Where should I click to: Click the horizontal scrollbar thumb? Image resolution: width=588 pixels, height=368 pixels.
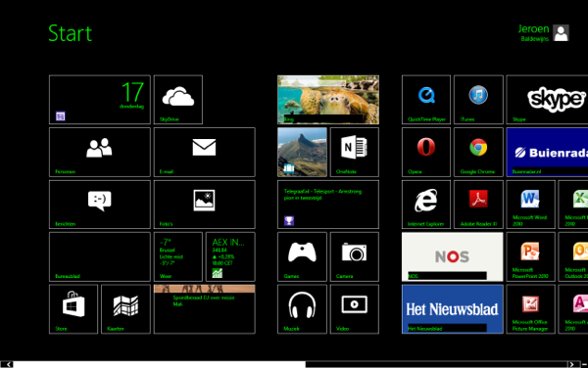(160, 364)
